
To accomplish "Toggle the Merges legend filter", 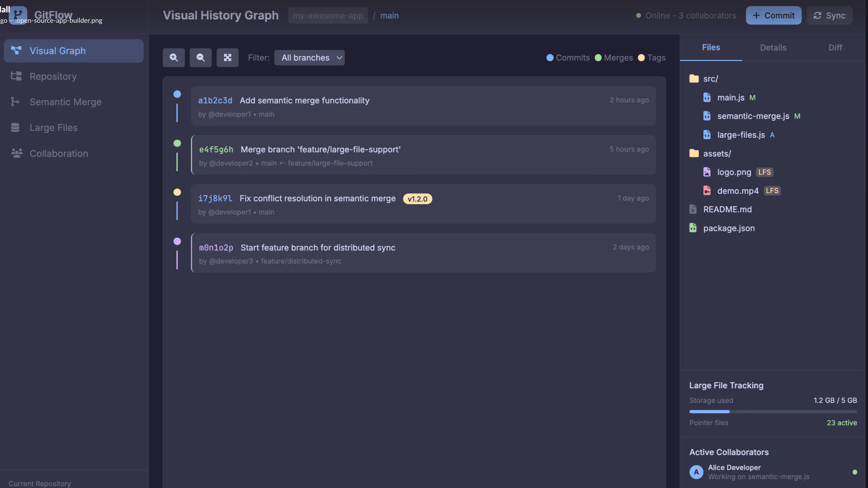I will [613, 58].
